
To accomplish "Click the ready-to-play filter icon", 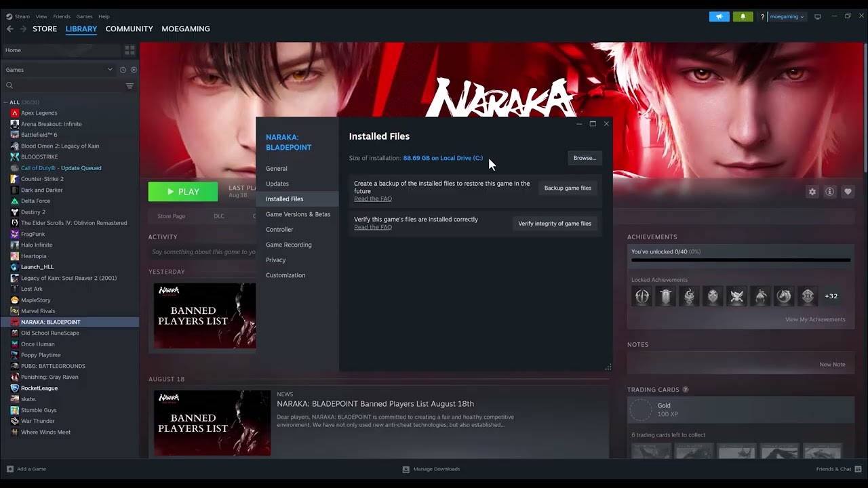I will [x=134, y=70].
